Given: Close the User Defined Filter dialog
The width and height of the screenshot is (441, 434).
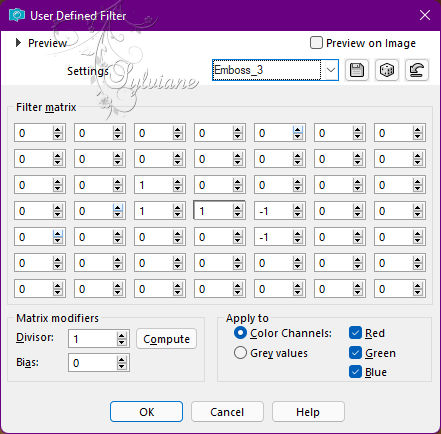Looking at the screenshot, I should pos(425,15).
